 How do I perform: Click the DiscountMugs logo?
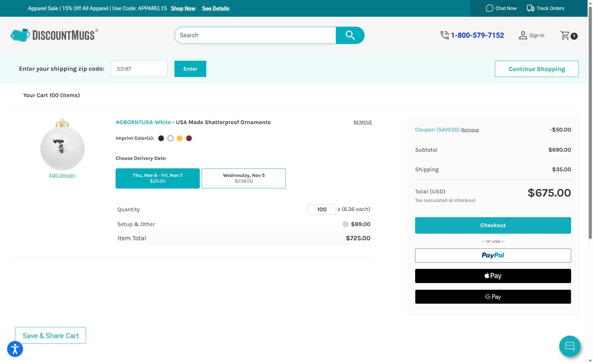tap(54, 35)
